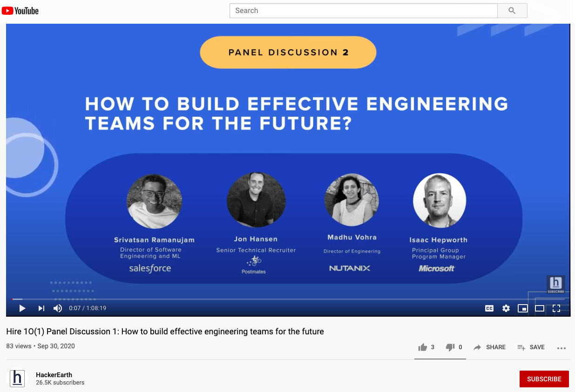Click the Search input field
575x392 pixels.
(x=364, y=11)
